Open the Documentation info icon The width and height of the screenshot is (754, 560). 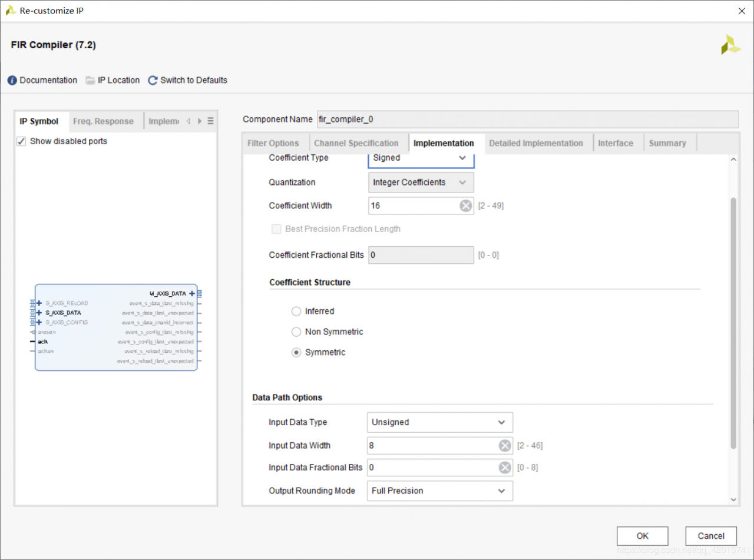(x=12, y=80)
